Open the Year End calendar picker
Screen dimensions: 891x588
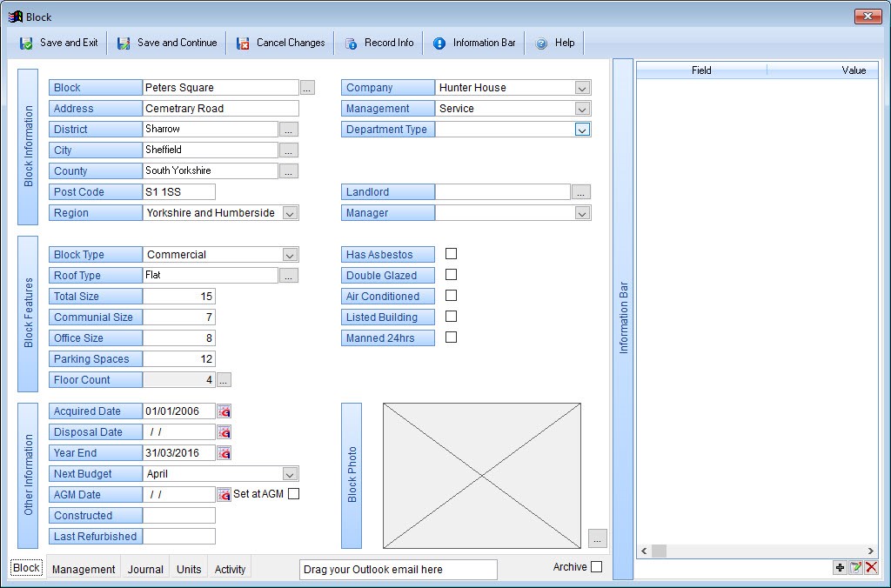(224, 453)
